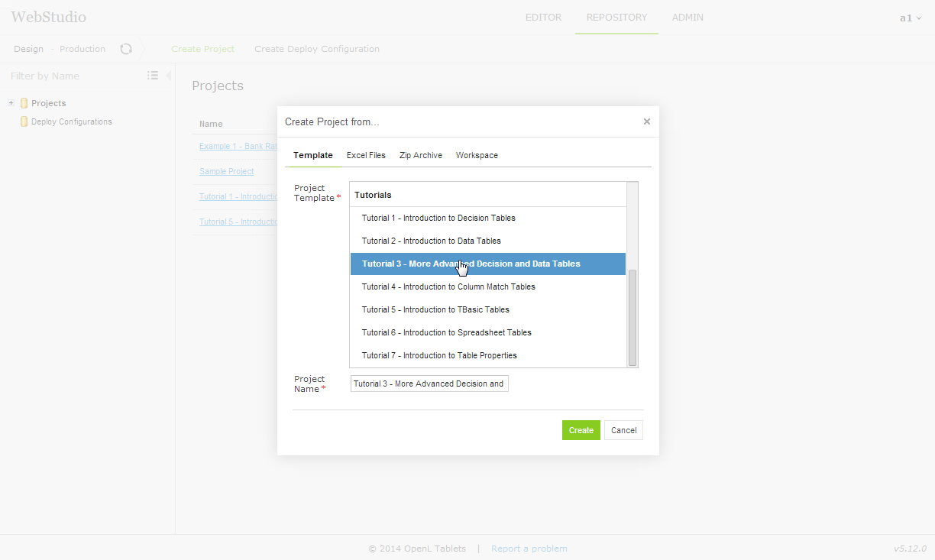Click the Deploy Configurations folder icon
The width and height of the screenshot is (935, 560).
click(24, 121)
